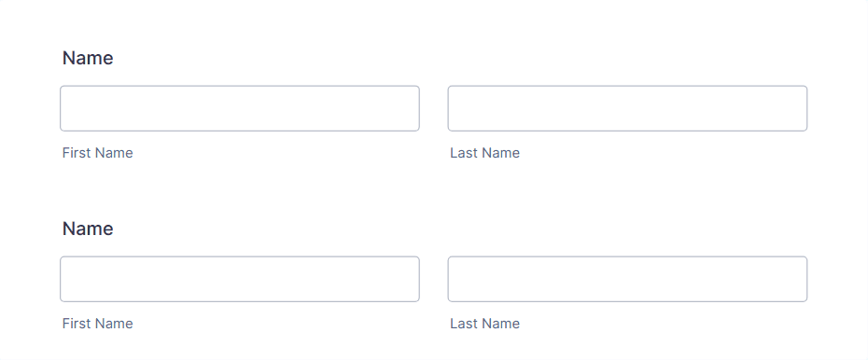The width and height of the screenshot is (868, 360).
Task: Click 'First Name' sublabel under the lower field
Action: 97,324
